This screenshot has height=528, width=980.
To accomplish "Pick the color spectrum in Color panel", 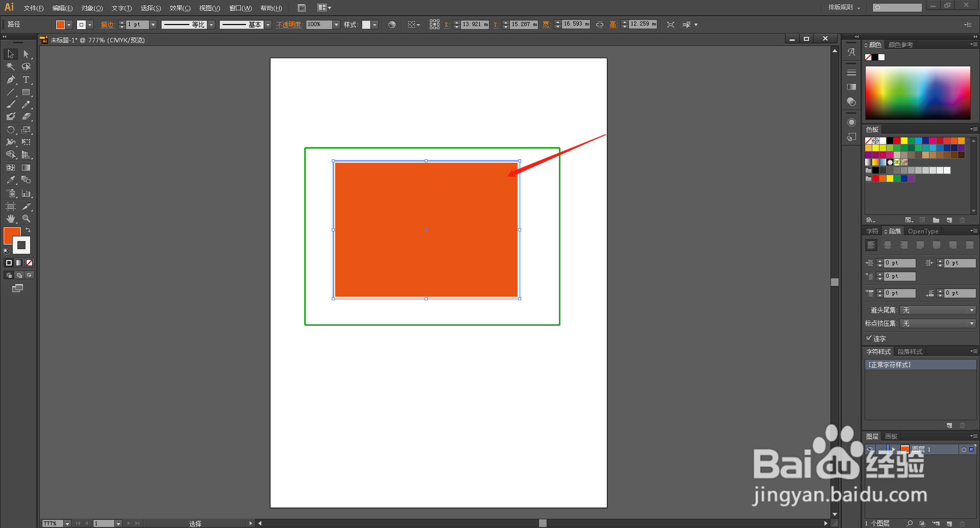I will pyautogui.click(x=918, y=93).
